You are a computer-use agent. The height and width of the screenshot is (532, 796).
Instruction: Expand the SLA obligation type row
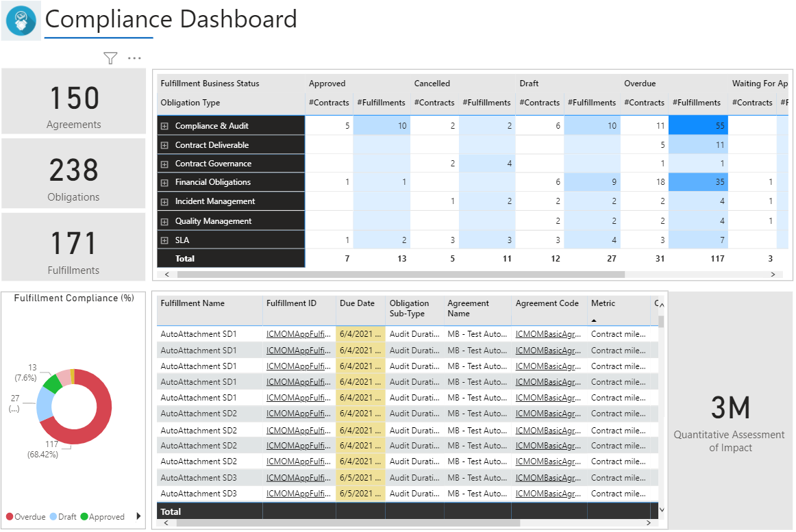pos(164,240)
